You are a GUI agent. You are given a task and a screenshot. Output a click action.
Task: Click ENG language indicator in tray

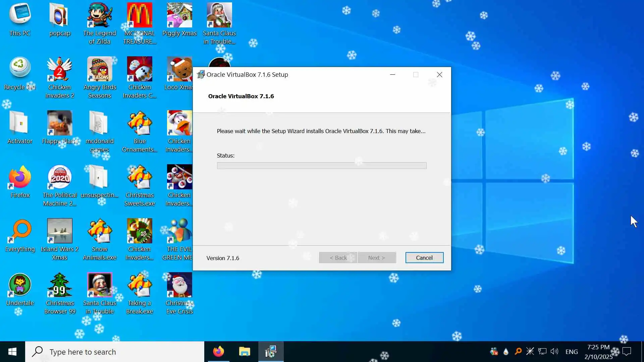(572, 352)
